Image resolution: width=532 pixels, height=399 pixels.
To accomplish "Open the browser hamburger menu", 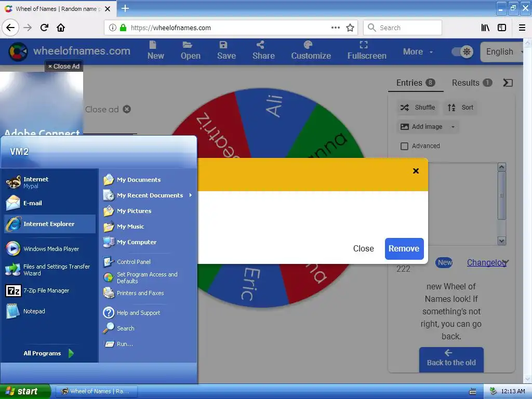I will (522, 28).
